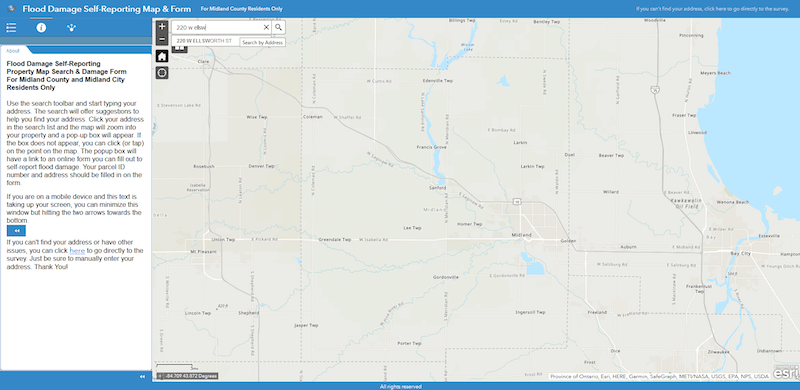Activate the Find my location button

pyautogui.click(x=162, y=73)
